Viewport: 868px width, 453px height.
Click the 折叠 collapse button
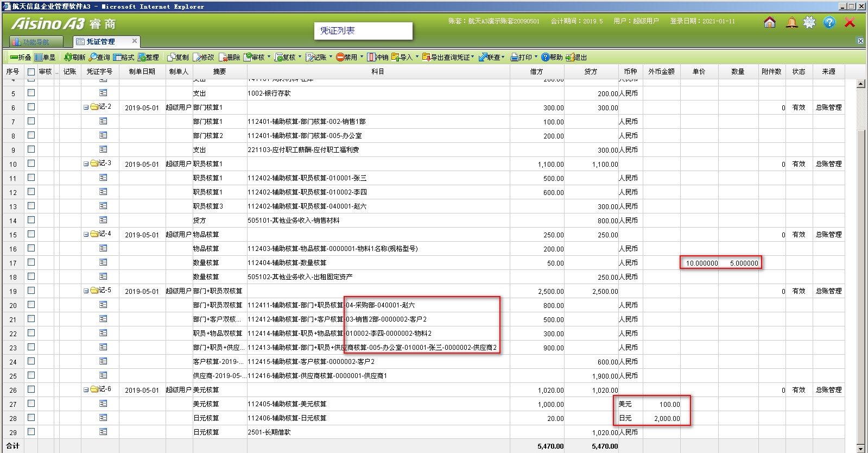click(x=21, y=57)
